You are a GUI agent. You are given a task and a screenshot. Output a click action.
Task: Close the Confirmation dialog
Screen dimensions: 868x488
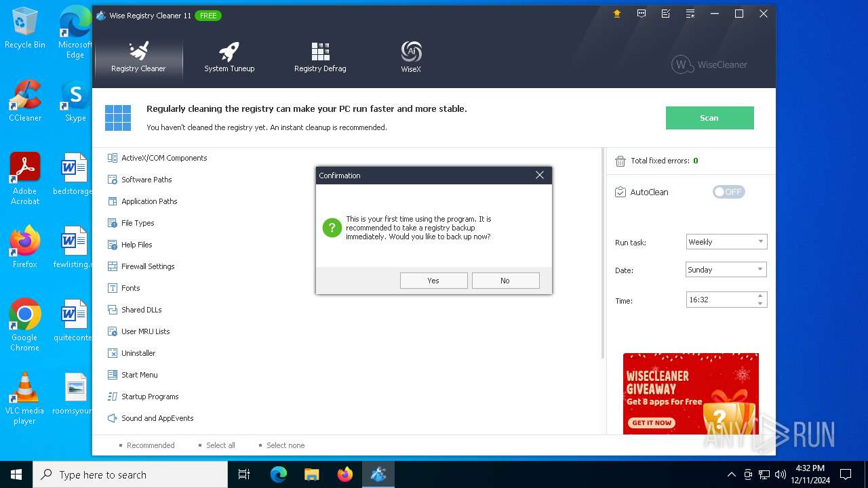540,175
